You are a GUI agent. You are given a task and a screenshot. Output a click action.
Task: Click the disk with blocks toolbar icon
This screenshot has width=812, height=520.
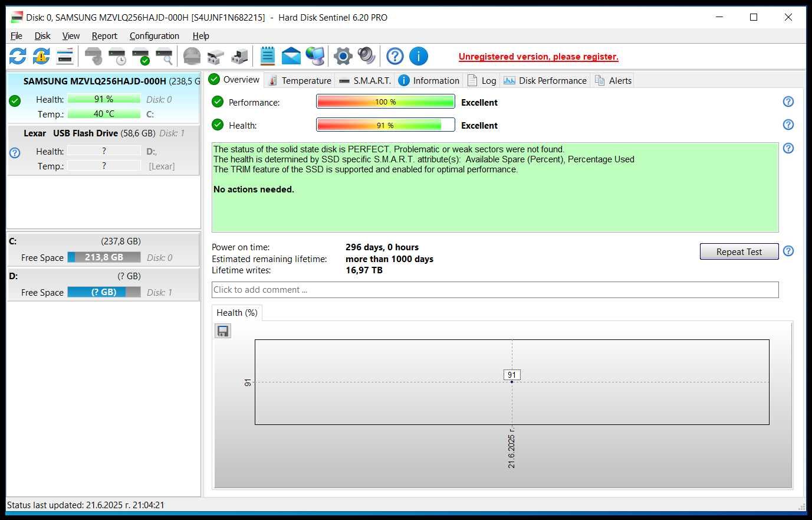(215, 56)
